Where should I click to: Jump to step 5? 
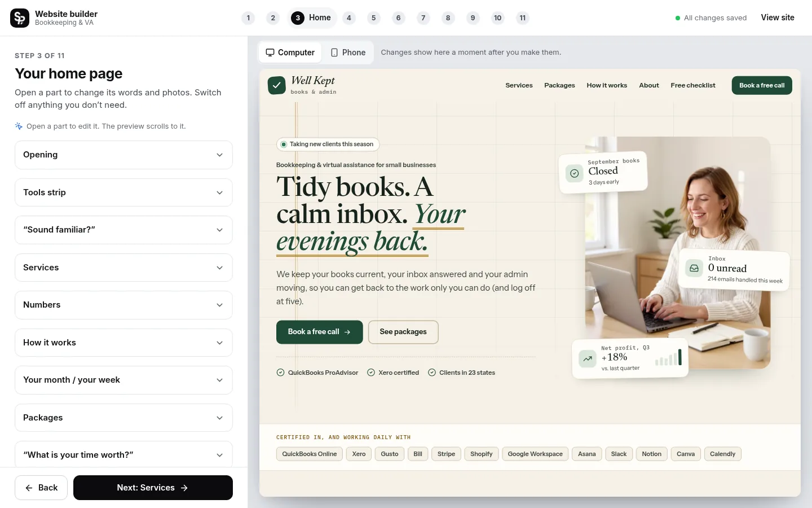pos(374,18)
